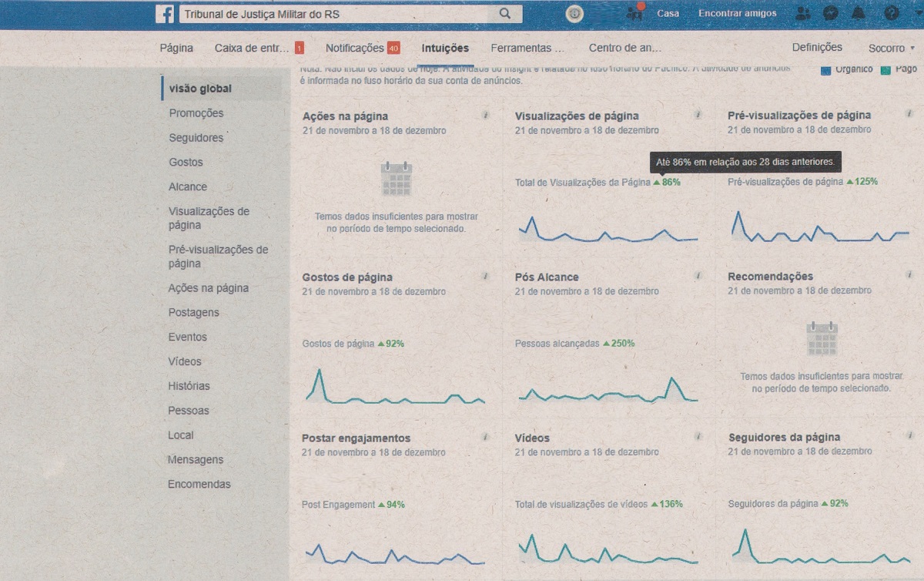Click info icon on Visualizações de página card
Image resolution: width=924 pixels, height=581 pixels.
coord(698,115)
